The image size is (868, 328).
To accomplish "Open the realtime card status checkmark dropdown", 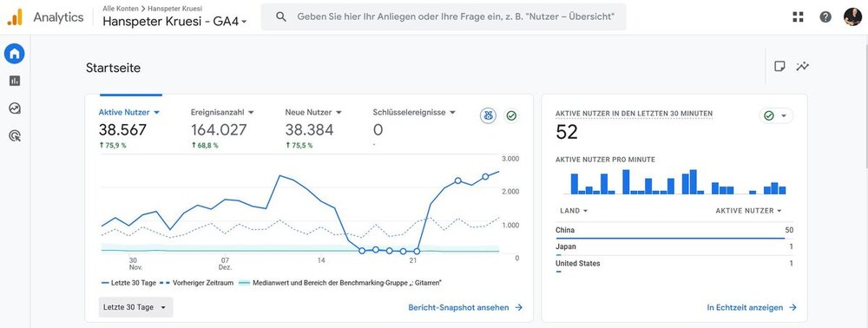I will [x=775, y=115].
